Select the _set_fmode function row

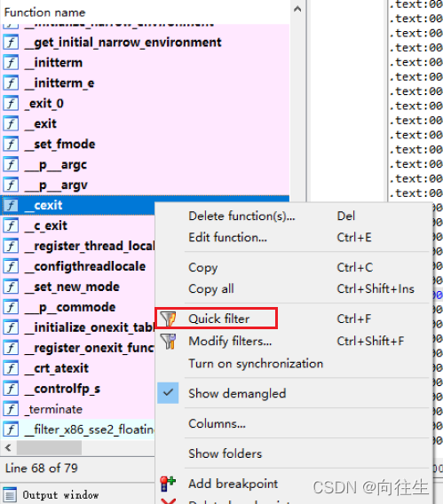pos(146,144)
